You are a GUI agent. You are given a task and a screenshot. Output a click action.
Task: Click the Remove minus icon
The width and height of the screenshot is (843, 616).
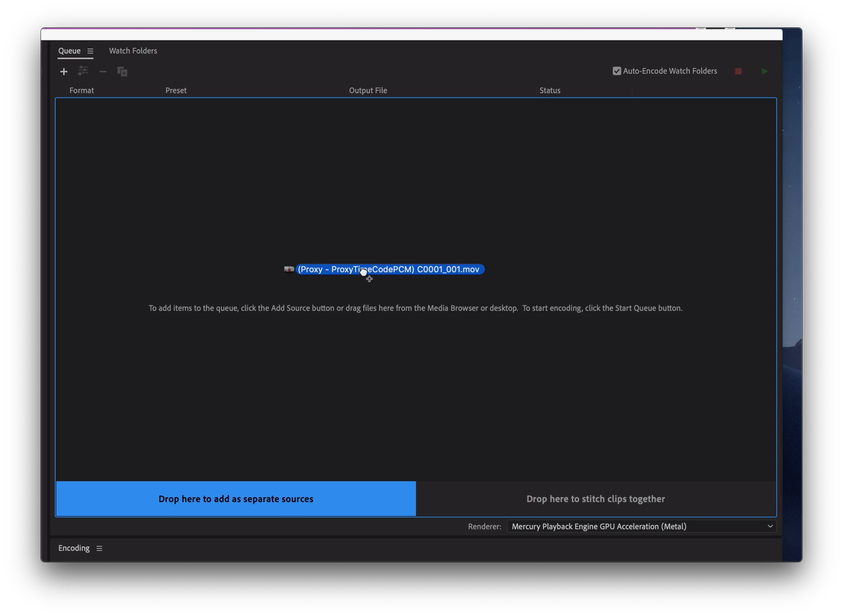(x=103, y=71)
